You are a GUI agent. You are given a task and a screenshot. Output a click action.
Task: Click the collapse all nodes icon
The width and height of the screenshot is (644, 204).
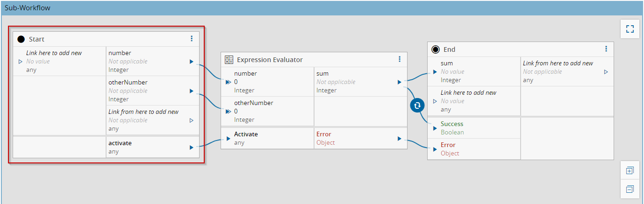pyautogui.click(x=630, y=189)
